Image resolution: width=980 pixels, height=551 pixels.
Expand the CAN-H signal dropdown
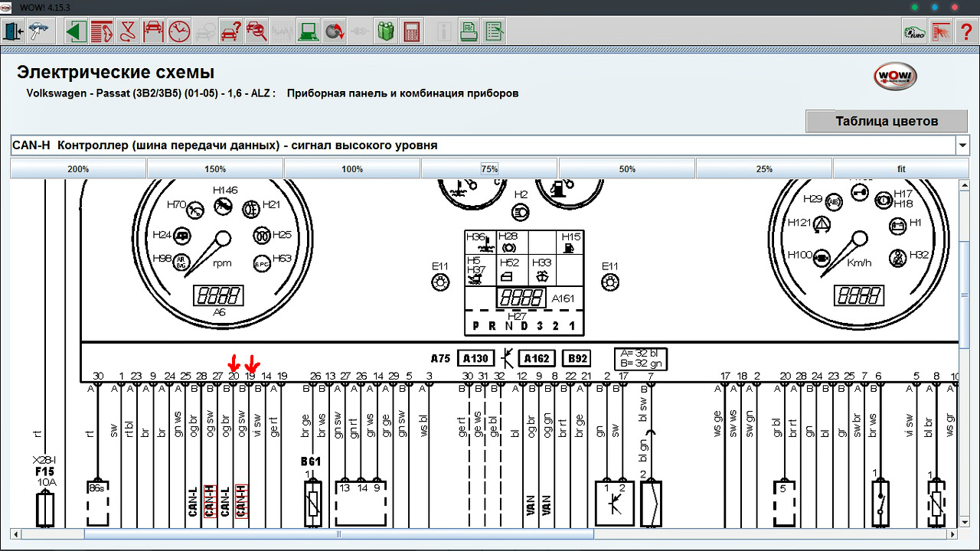(x=962, y=145)
